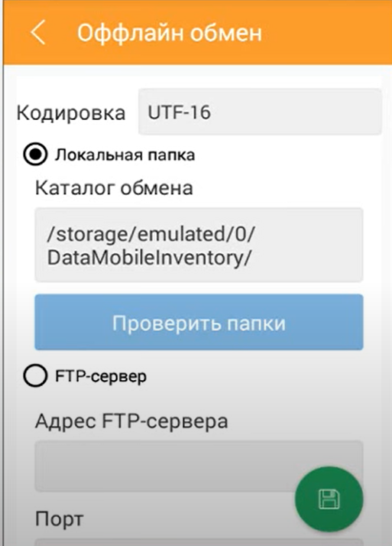Image resolution: width=392 pixels, height=546 pixels.
Task: Focus the Порт field at the bottom edge
Action: point(199,542)
